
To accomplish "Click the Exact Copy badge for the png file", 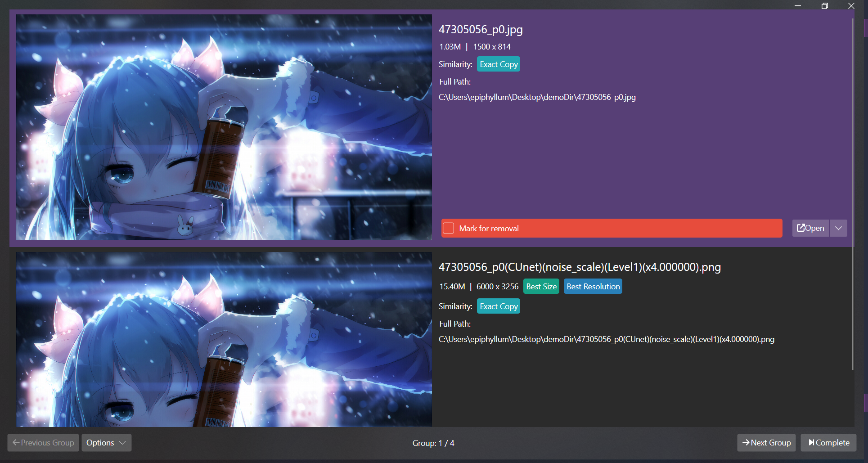I will coord(499,306).
